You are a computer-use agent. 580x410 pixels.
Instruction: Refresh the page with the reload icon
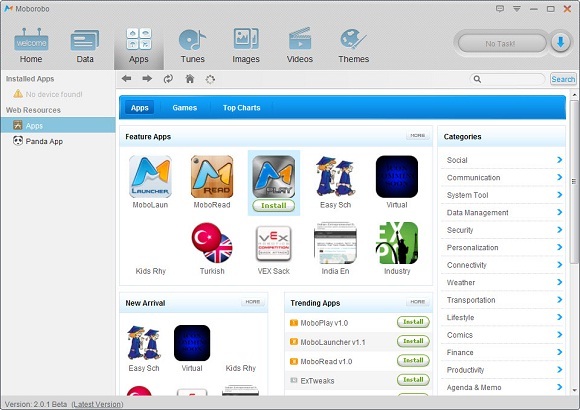[168, 79]
